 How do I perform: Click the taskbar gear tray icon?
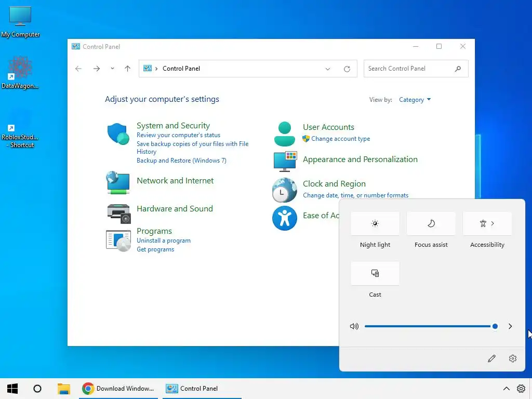tap(521, 389)
